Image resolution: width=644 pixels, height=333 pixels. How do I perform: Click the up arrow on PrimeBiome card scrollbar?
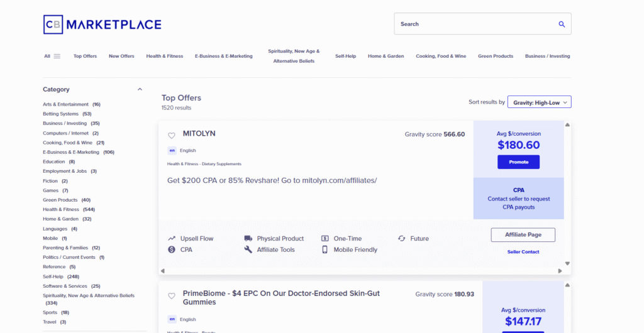pos(567,285)
